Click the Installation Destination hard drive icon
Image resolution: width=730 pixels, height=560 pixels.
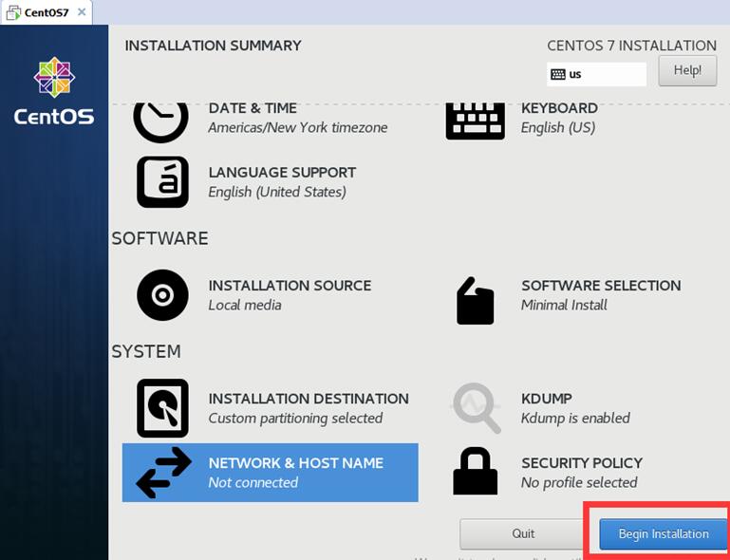(162, 408)
